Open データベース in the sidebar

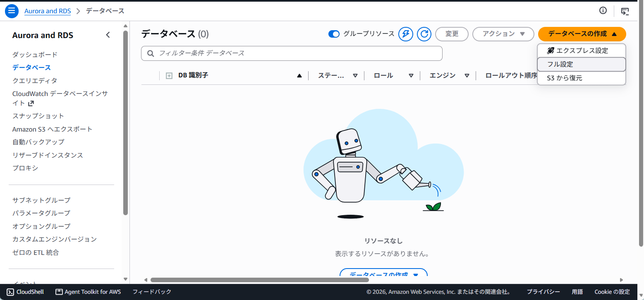click(x=31, y=67)
